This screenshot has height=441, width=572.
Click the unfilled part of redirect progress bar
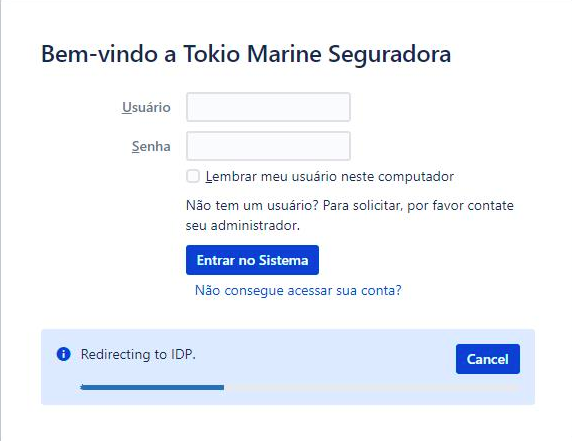click(x=371, y=387)
